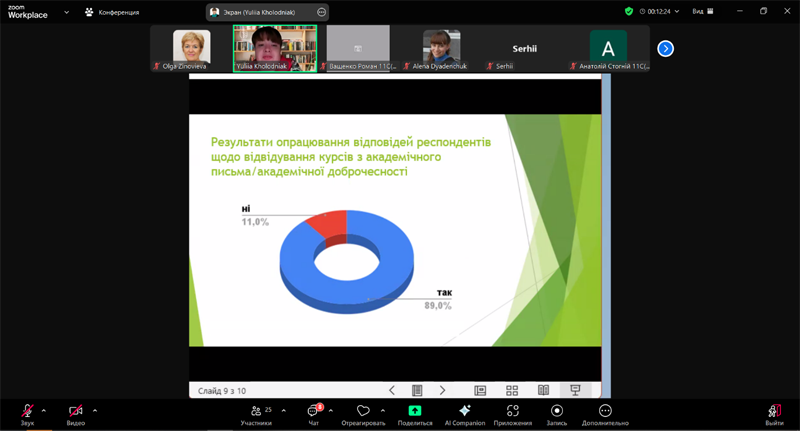Select Serhii participant tile

[x=524, y=49]
